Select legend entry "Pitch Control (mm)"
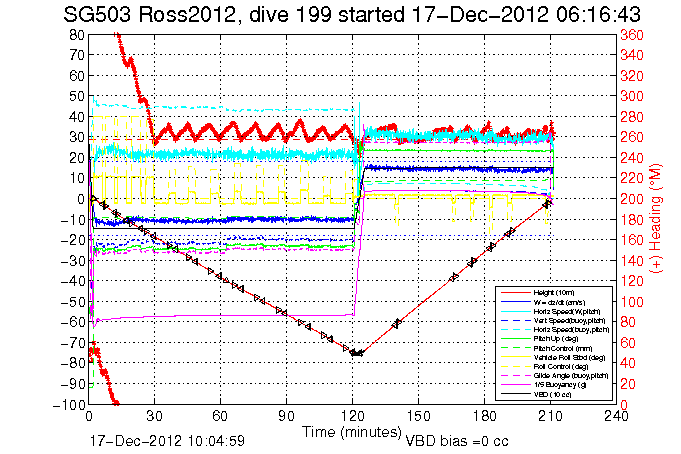Screen dimensions: 681x454 click(x=562, y=348)
